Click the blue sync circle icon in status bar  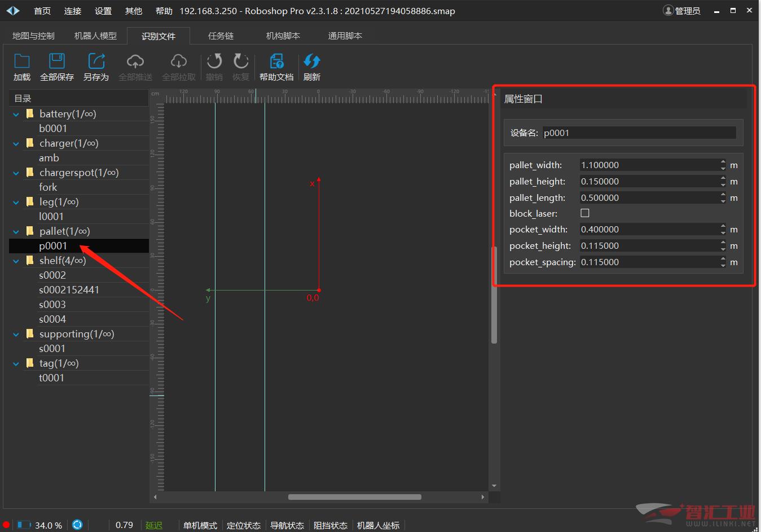point(77,525)
